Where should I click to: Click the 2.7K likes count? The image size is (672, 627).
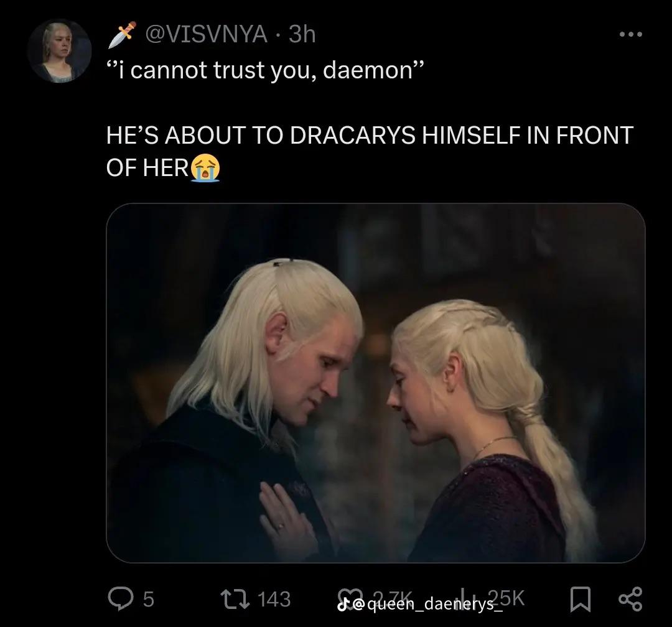[392, 597]
